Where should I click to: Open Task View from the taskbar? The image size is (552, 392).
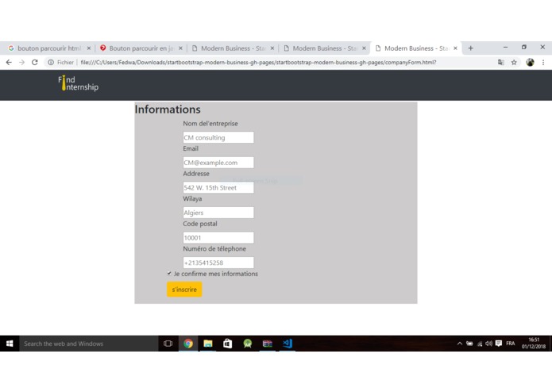pos(168,344)
